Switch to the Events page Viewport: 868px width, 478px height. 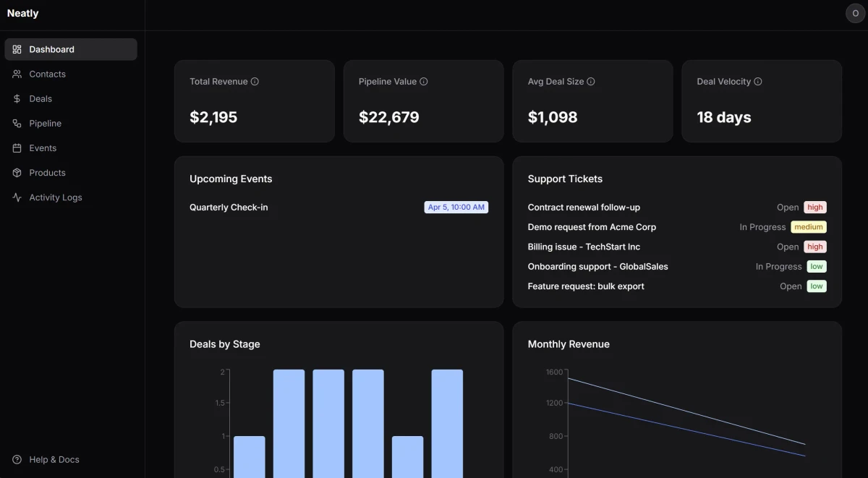coord(71,148)
